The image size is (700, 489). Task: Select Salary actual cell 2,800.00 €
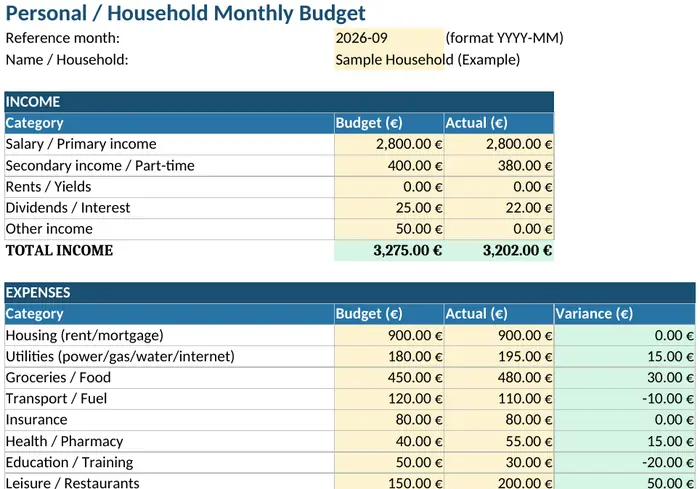click(499, 144)
